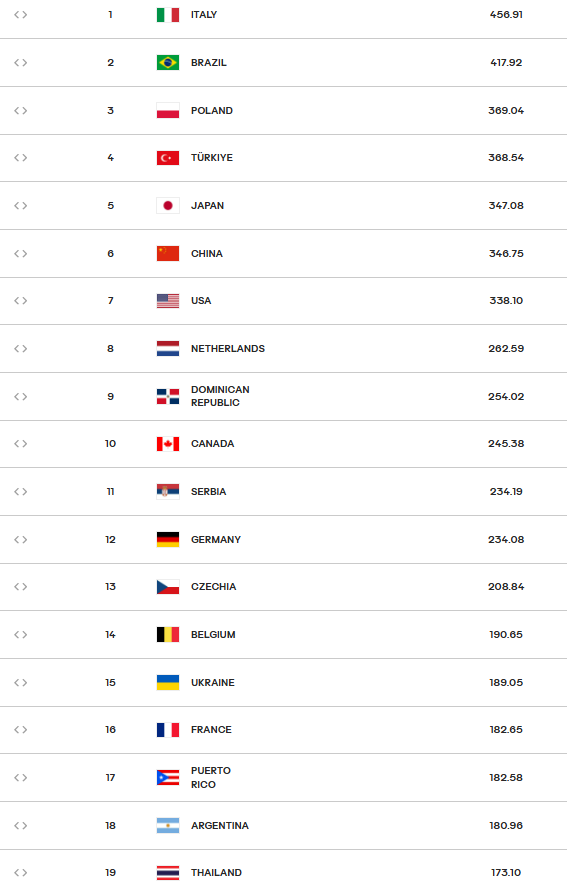Click Belgium's rank number 14
Viewport: 567px width, 893px height.
pos(110,634)
